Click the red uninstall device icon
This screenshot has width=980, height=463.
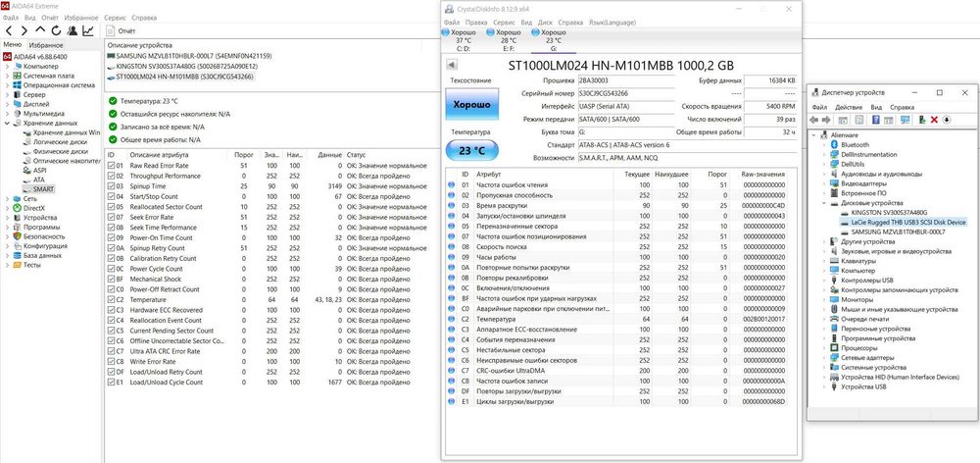[x=934, y=120]
